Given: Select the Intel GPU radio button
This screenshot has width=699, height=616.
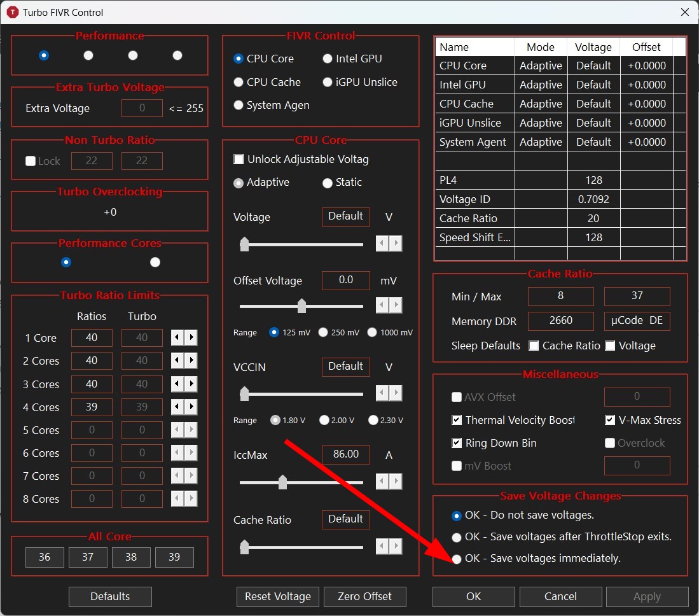Looking at the screenshot, I should tap(328, 59).
